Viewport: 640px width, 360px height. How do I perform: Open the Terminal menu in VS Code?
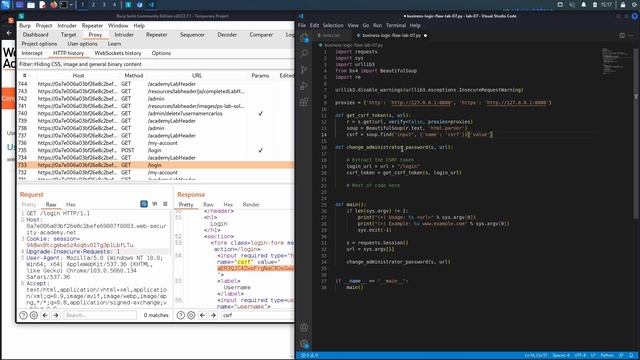pos(396,25)
